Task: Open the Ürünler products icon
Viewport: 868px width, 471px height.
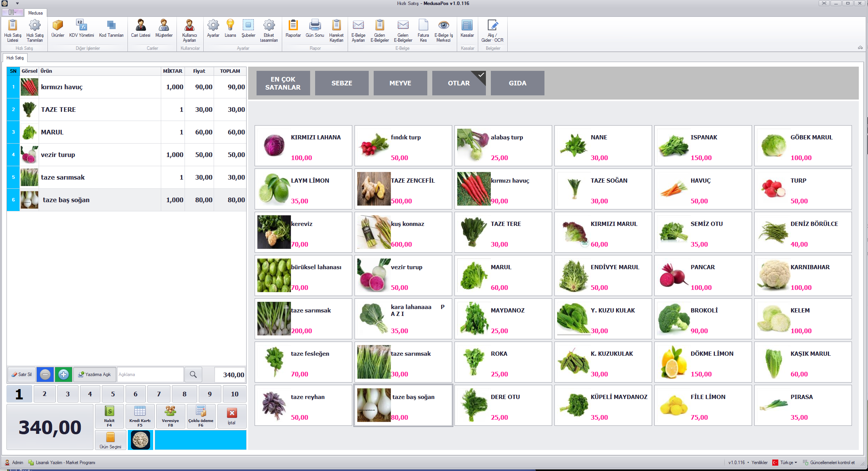Action: [x=58, y=29]
